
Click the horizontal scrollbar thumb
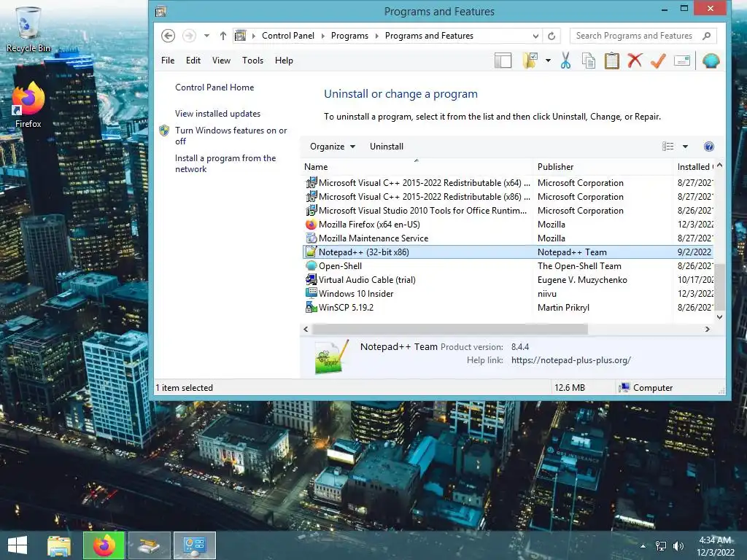[449, 329]
